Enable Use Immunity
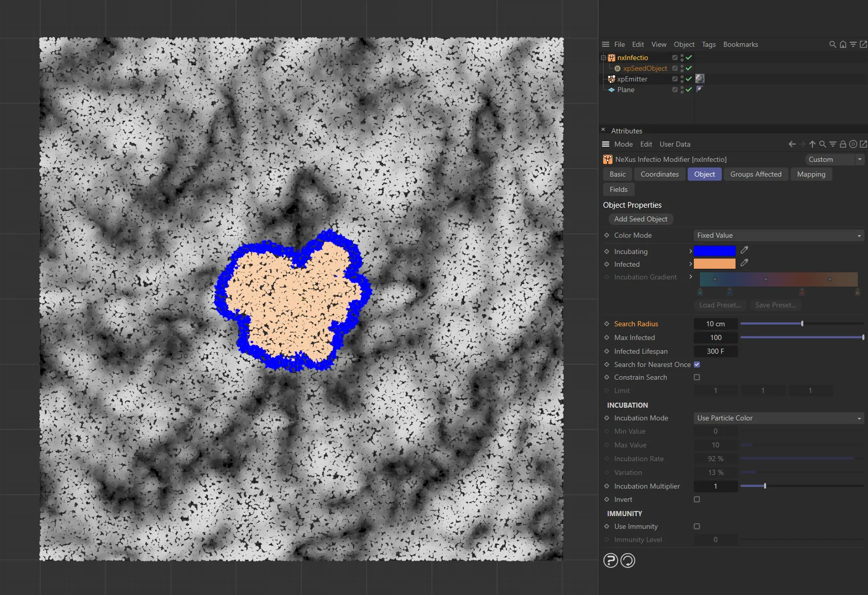 pyautogui.click(x=697, y=526)
